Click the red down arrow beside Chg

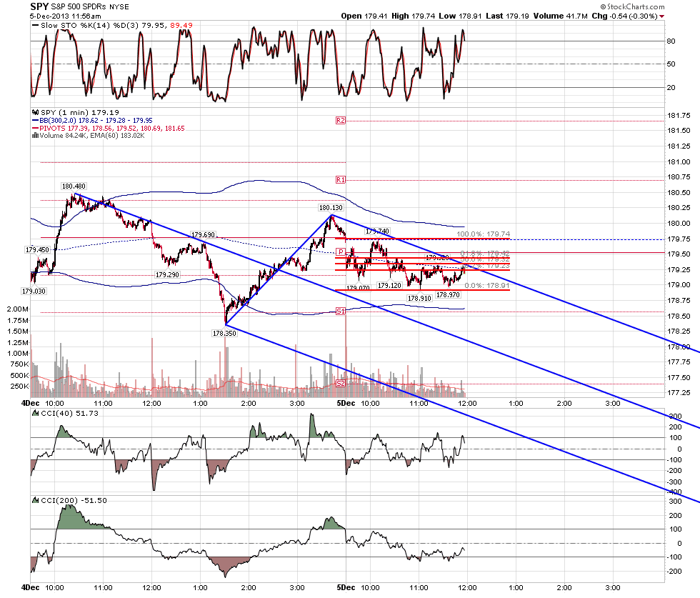point(661,16)
